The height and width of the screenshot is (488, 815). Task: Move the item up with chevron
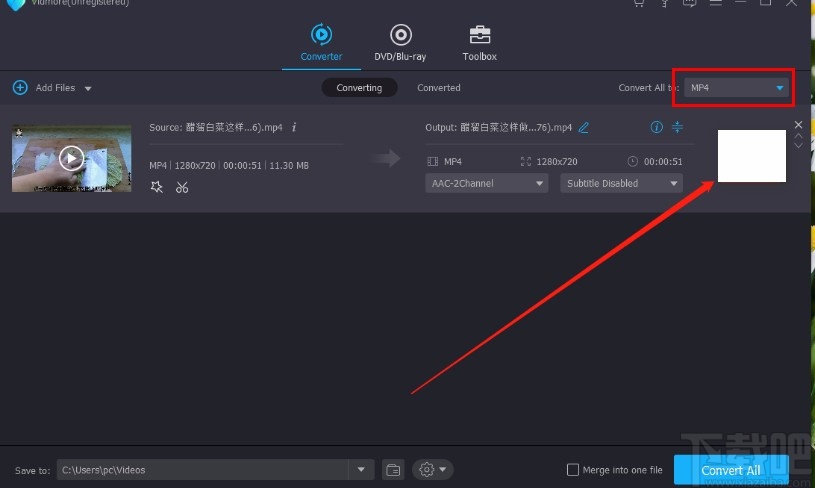point(798,136)
